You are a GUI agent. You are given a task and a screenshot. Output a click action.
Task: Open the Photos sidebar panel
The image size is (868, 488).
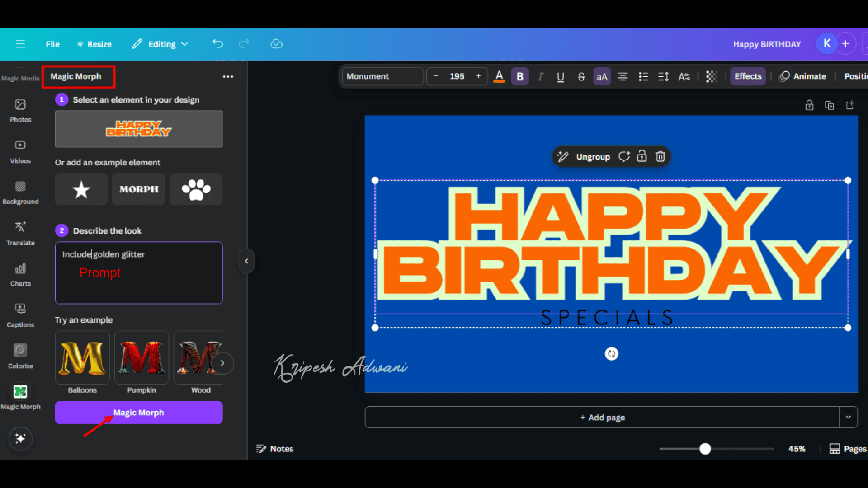[x=20, y=110]
